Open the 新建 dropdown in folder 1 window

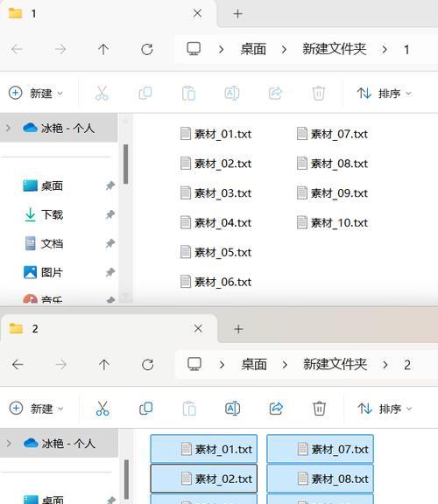coord(35,94)
